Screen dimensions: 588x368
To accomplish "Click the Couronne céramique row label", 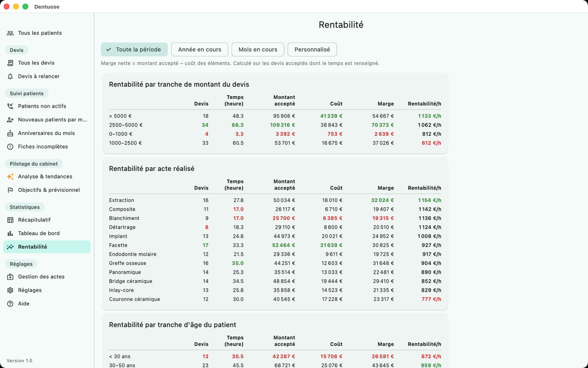I will tap(135, 299).
